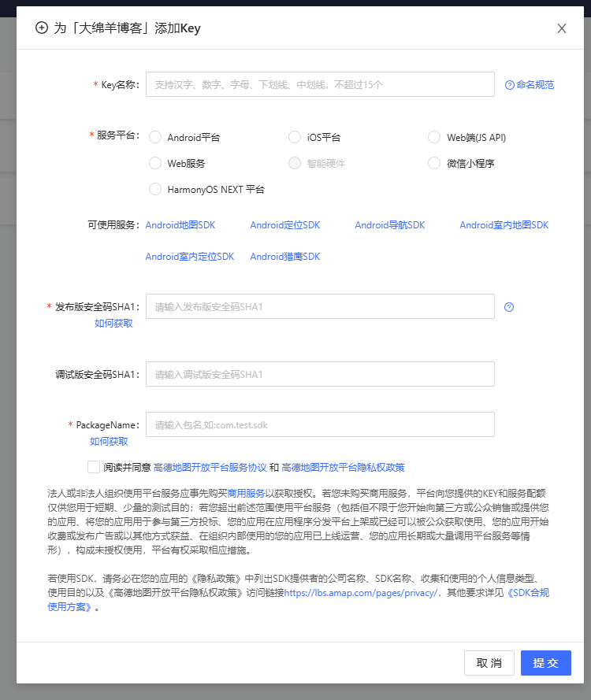
Task: Select HarmonyOS NEXT 平台 radio button
Action: [155, 189]
